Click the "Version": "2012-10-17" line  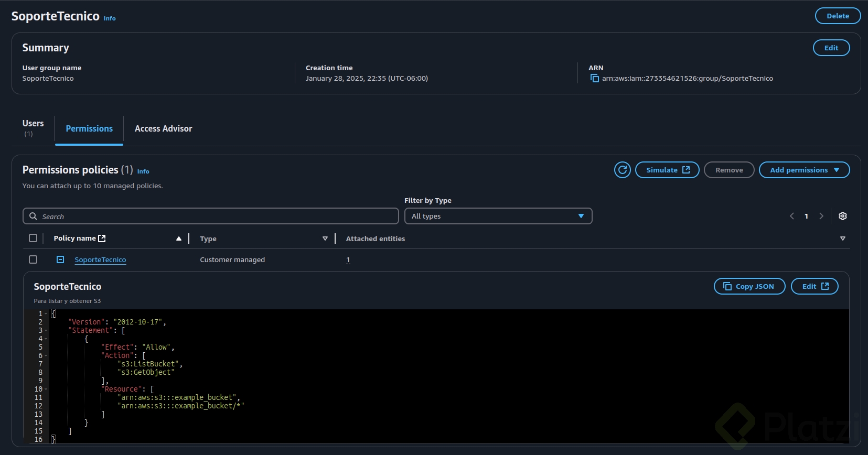117,322
